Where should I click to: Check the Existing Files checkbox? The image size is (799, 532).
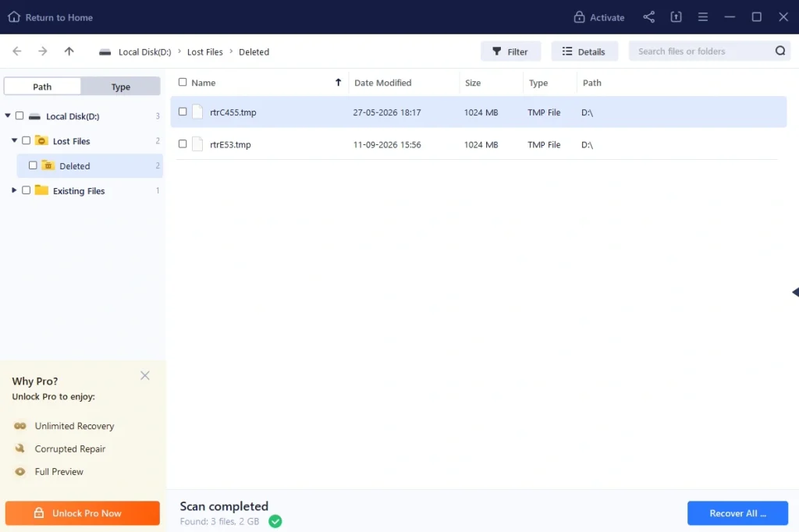(x=26, y=190)
